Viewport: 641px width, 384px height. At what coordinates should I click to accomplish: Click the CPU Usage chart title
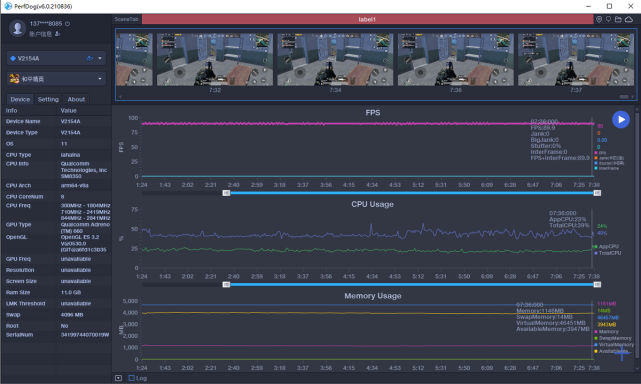tap(372, 204)
